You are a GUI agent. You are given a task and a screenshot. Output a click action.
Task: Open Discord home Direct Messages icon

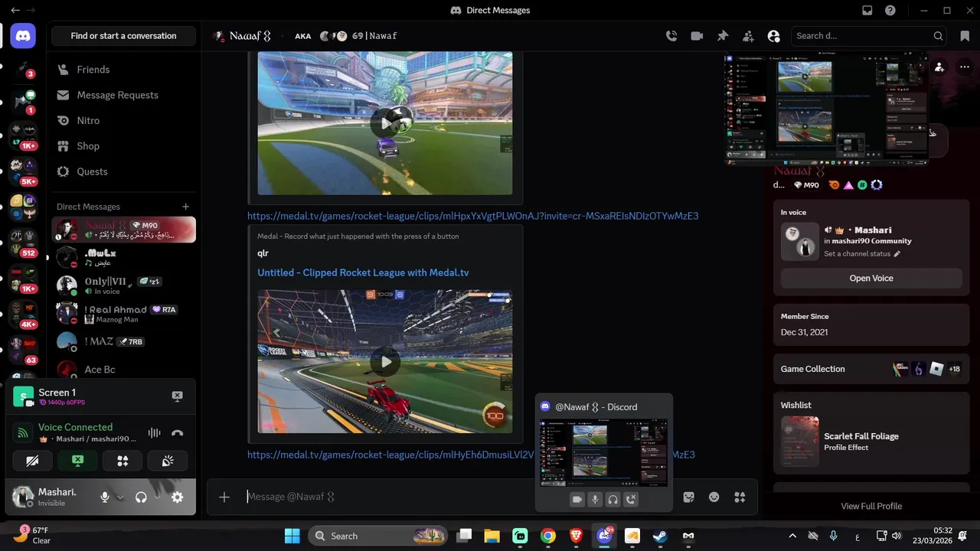pyautogui.click(x=23, y=35)
